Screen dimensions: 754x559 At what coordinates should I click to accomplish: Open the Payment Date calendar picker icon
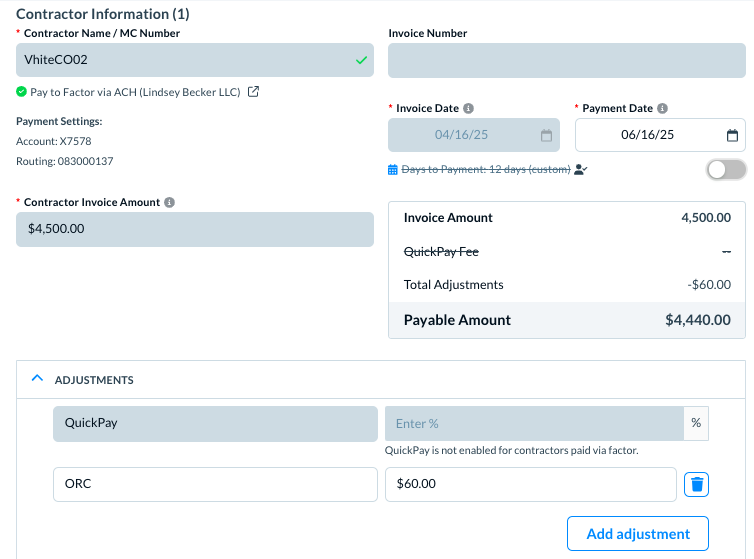tap(732, 135)
